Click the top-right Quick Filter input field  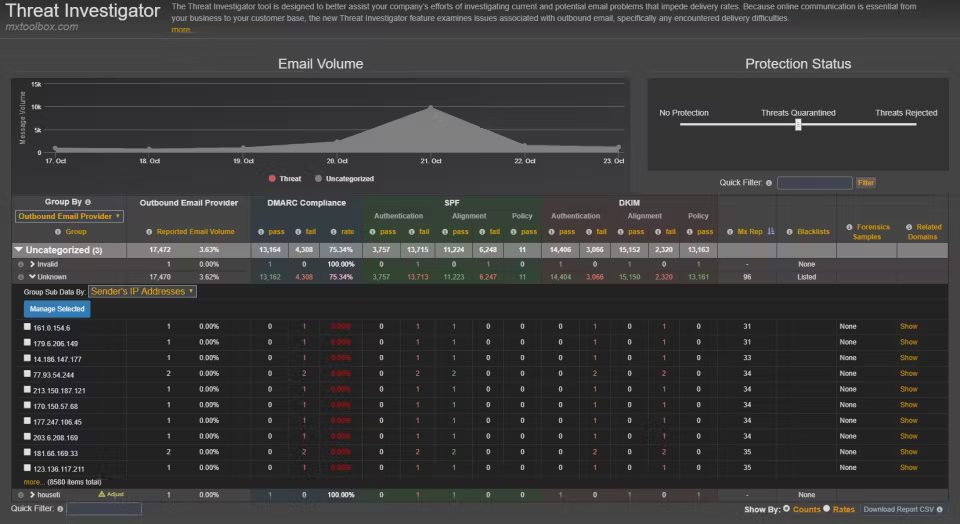pyautogui.click(x=814, y=183)
